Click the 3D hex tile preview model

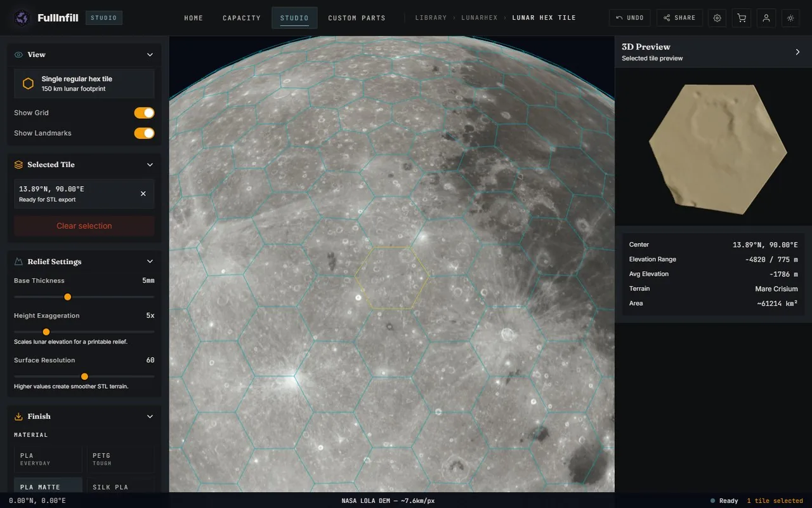coord(717,148)
